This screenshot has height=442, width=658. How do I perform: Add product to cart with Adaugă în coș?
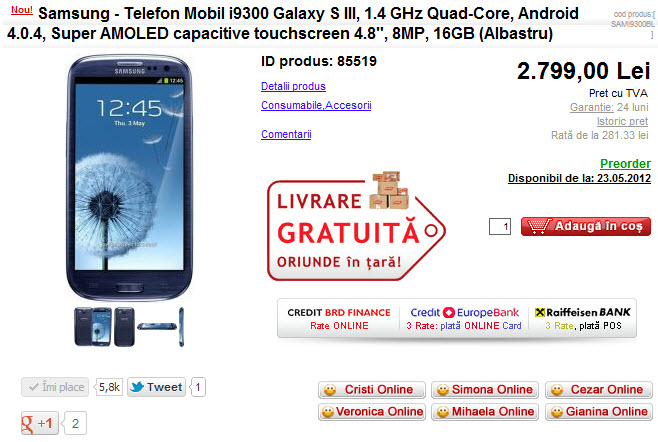pos(586,227)
